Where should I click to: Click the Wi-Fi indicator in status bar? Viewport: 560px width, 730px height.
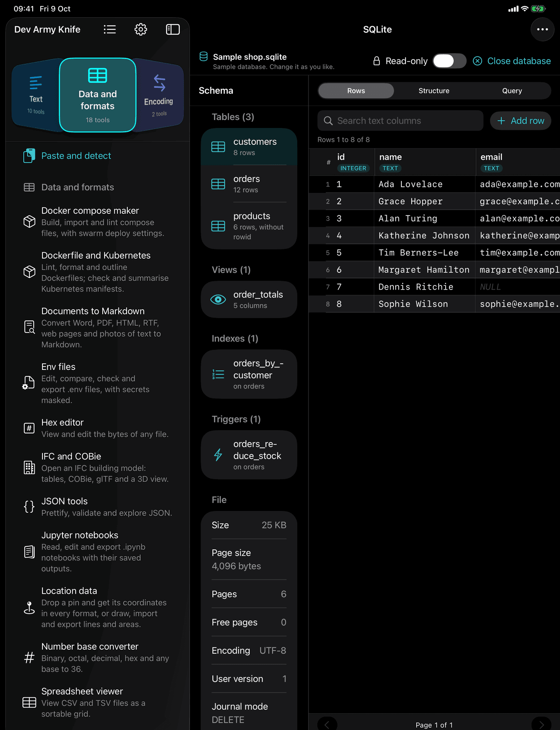[x=525, y=9]
